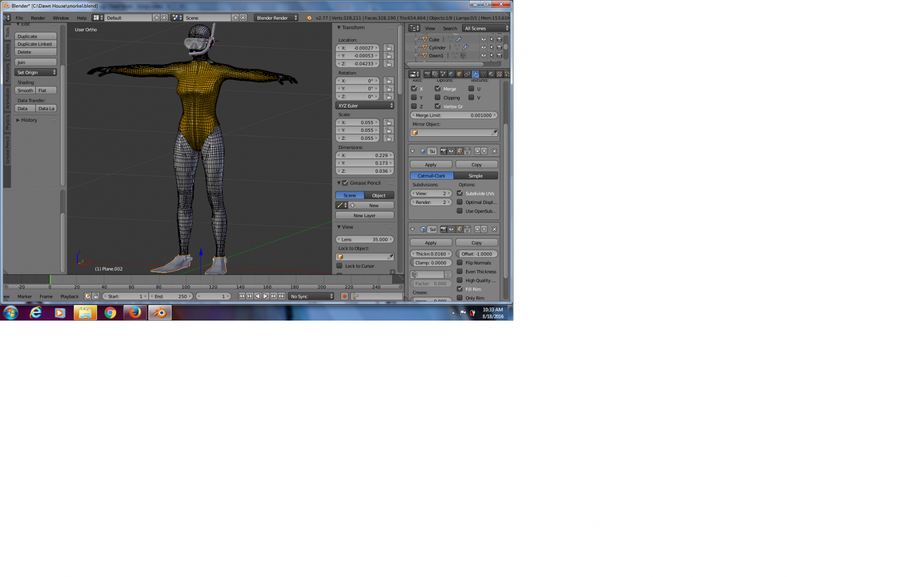Screen dimensions: 924x577
Task: Uncheck the Merge option checkbox
Action: click(x=438, y=88)
